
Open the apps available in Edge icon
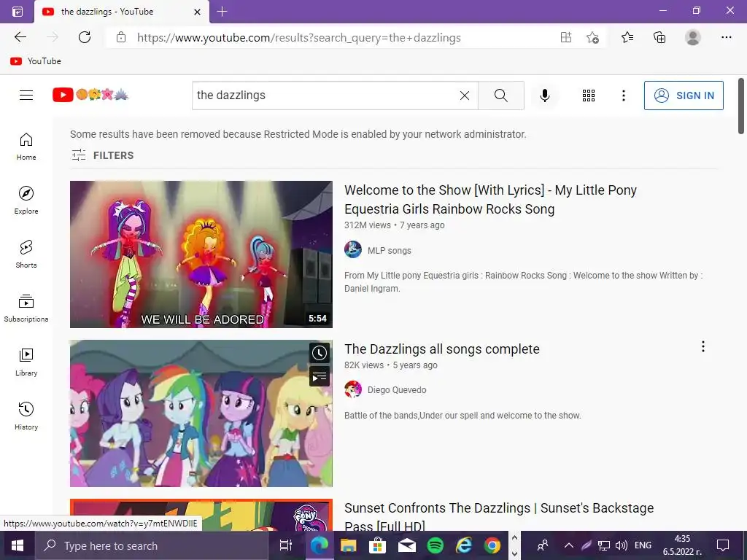click(566, 37)
